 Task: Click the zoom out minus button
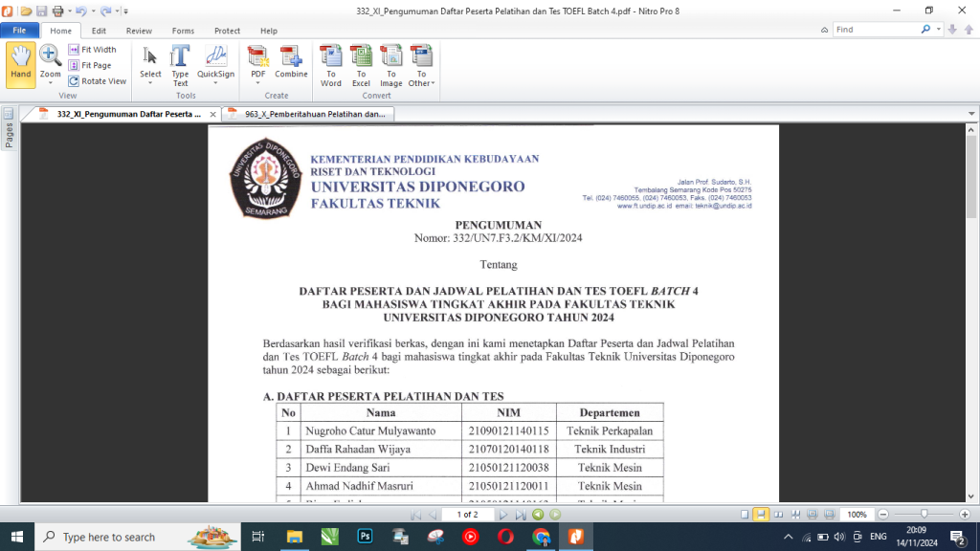click(x=883, y=514)
